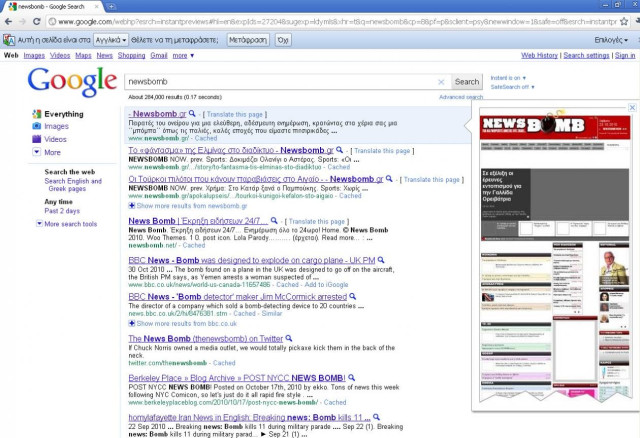Click the Search button
640x438 pixels.
467,82
